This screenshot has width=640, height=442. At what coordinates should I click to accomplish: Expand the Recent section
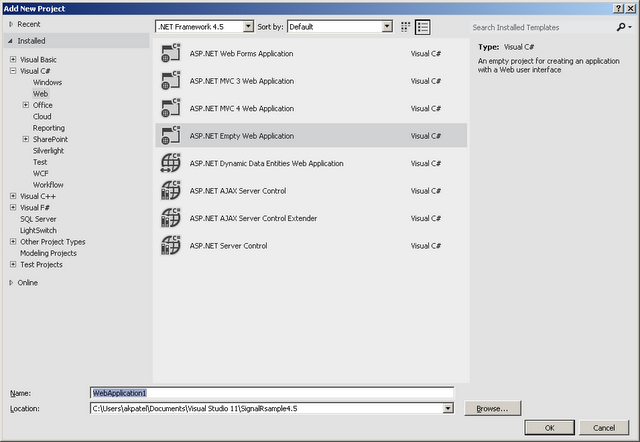click(11, 24)
